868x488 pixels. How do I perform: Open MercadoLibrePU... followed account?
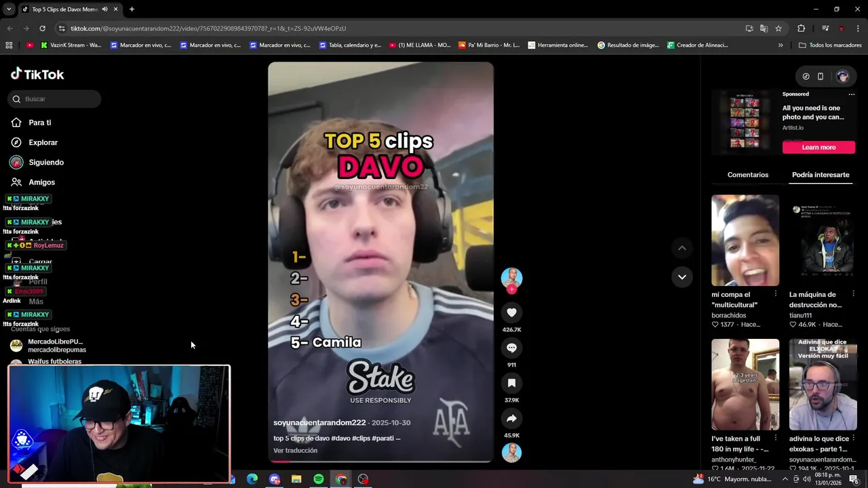click(49, 346)
